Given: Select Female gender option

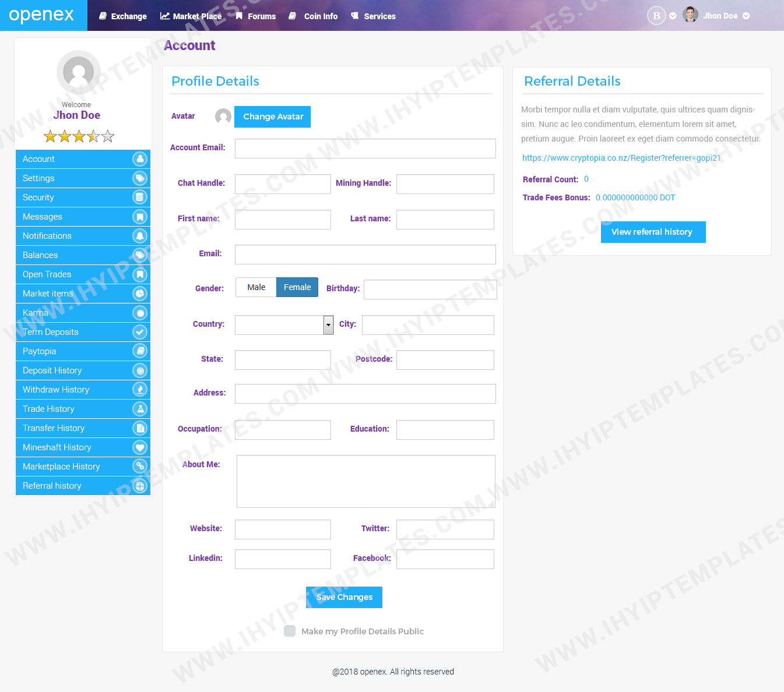Looking at the screenshot, I should coord(297,287).
